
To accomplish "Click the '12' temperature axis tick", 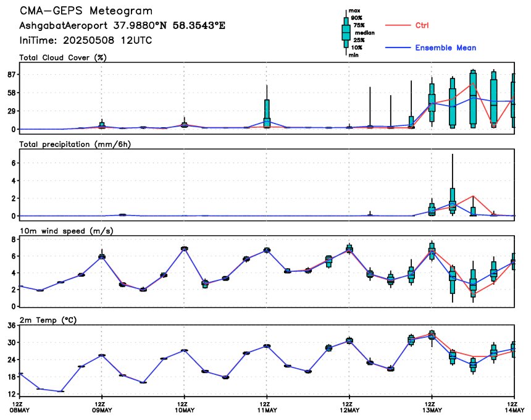I will pyautogui.click(x=11, y=394).
